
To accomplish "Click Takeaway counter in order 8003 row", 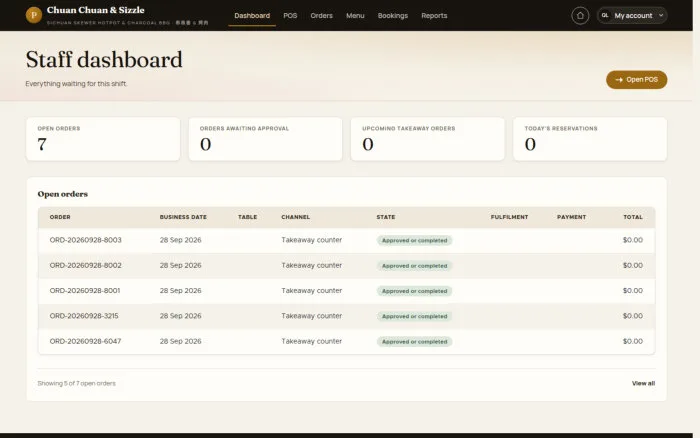I will tap(312, 240).
